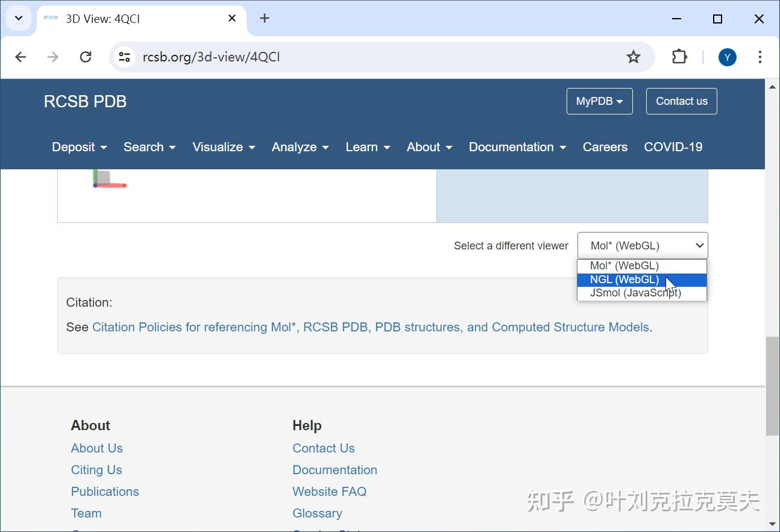Click the browser back arrow
The width and height of the screenshot is (780, 532).
coord(20,57)
